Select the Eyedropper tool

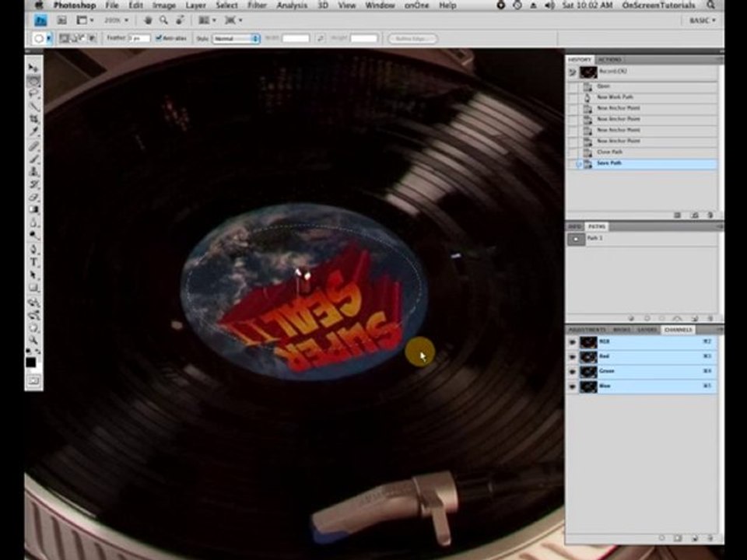33,132
